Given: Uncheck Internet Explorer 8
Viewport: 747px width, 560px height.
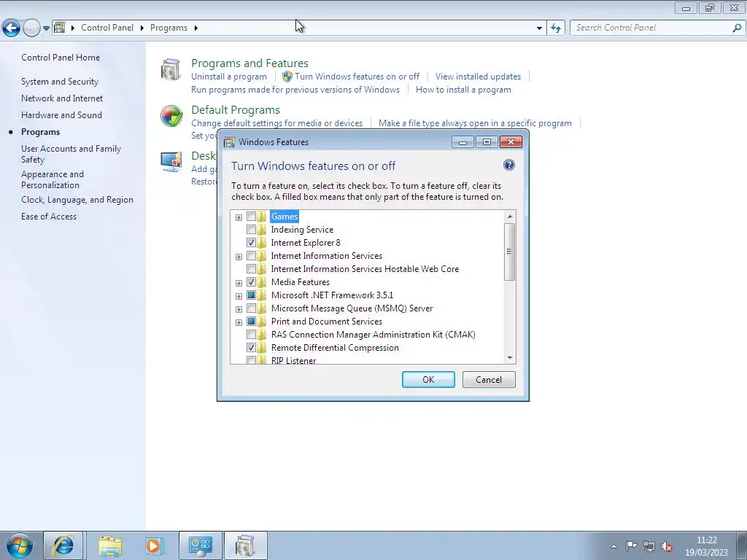Looking at the screenshot, I should click(x=251, y=242).
